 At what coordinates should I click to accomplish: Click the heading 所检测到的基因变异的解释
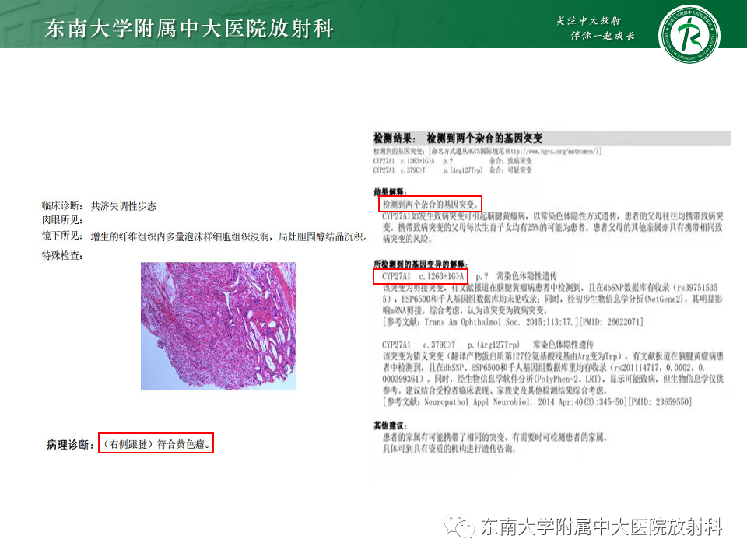421,264
